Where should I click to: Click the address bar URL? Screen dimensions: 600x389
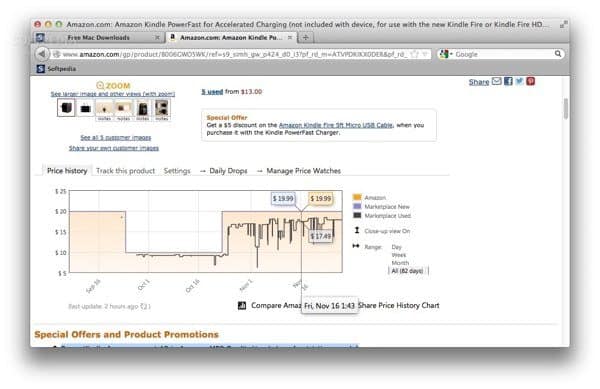234,54
